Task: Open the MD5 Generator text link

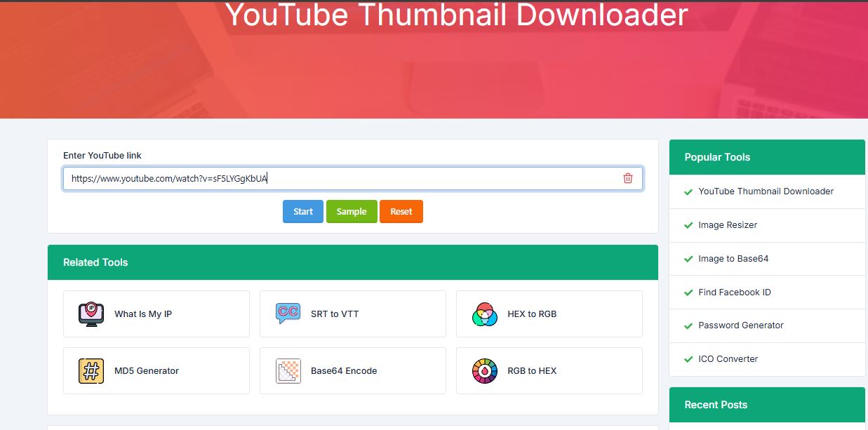Action: (x=147, y=371)
